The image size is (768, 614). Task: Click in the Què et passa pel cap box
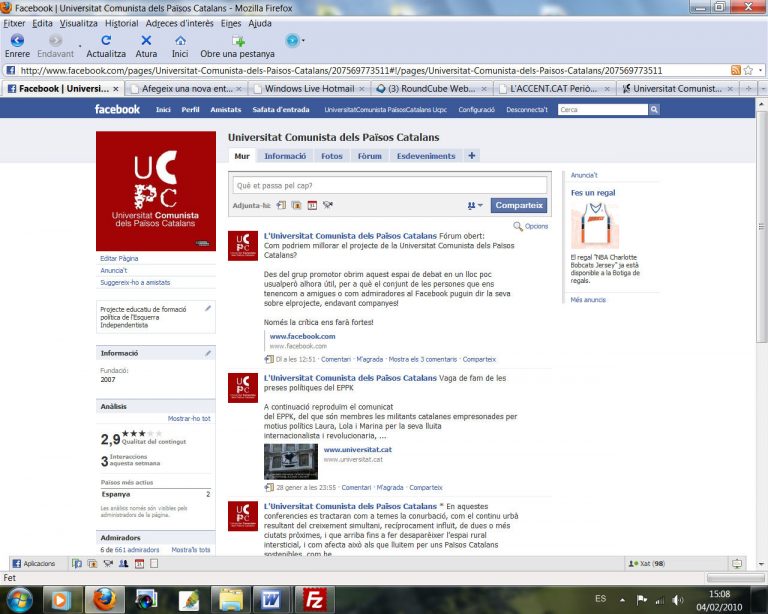click(x=390, y=186)
